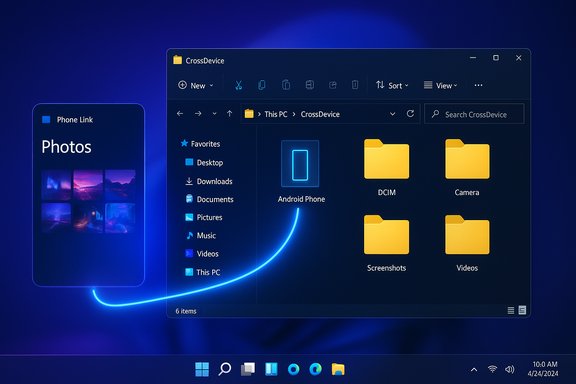Screen dimensions: 576x384
Task: Click the Delete trash icon in toolbar
Action: (355, 85)
